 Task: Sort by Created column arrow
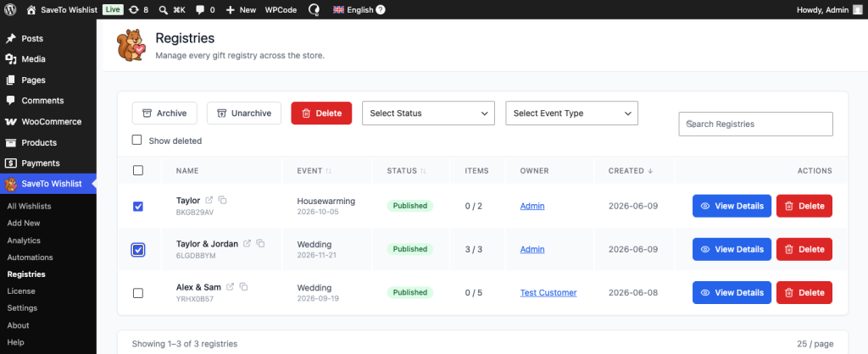[x=650, y=171]
